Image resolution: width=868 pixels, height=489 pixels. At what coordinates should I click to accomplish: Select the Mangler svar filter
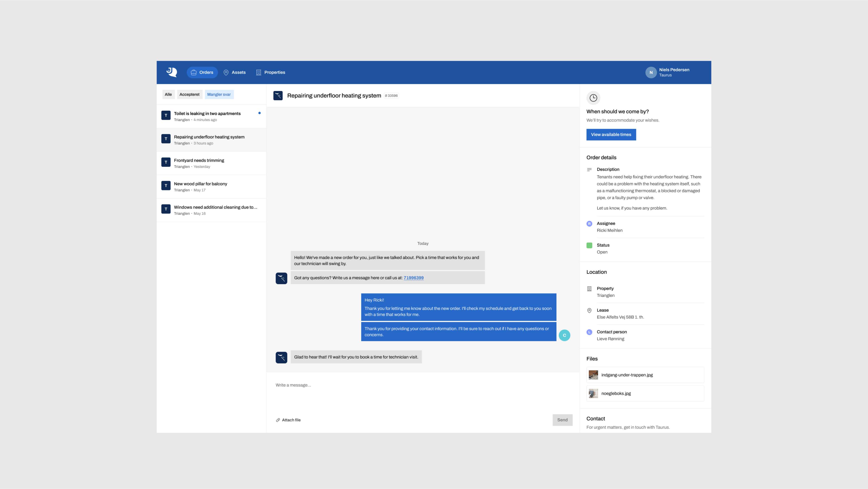point(219,94)
